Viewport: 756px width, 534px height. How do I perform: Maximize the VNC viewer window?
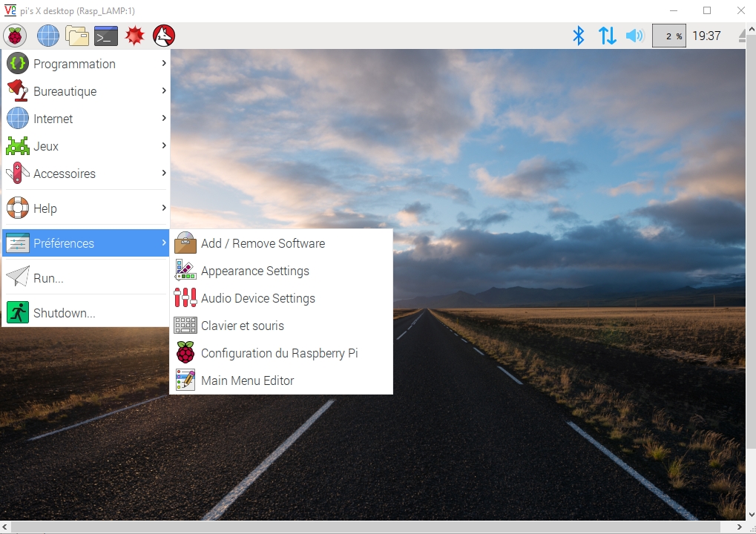pyautogui.click(x=707, y=10)
